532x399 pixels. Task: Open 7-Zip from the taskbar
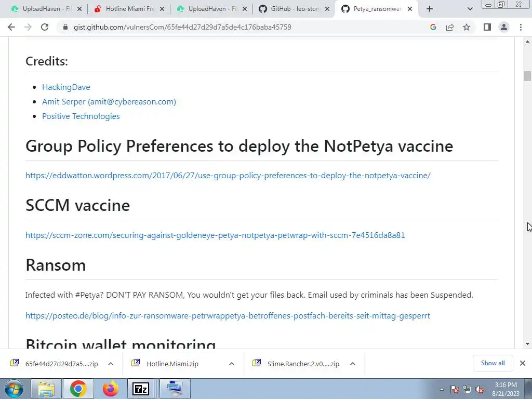click(141, 389)
